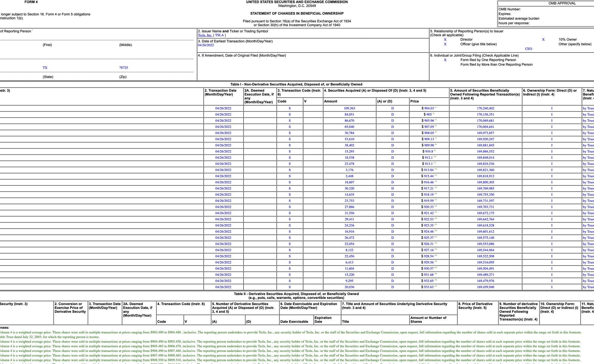Click the amount 65,040
Screen dimensions: 594x364
(x=350, y=127)
